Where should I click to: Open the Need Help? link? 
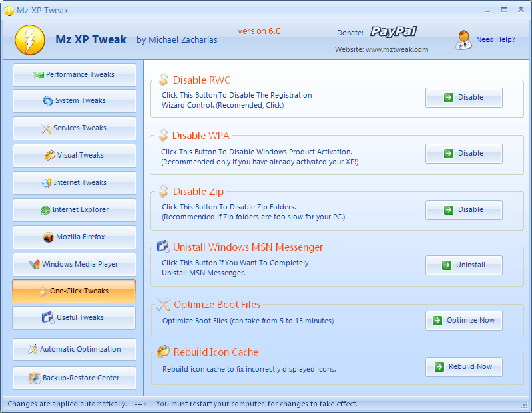495,39
